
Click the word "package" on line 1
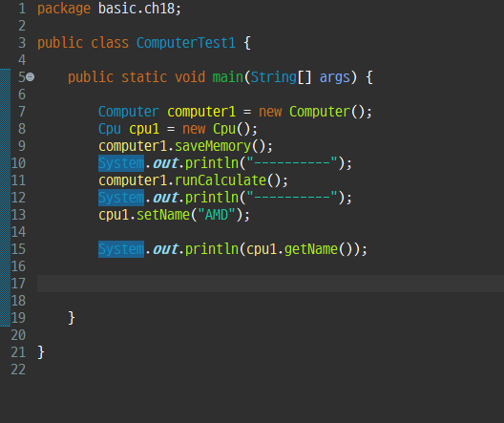coord(64,9)
